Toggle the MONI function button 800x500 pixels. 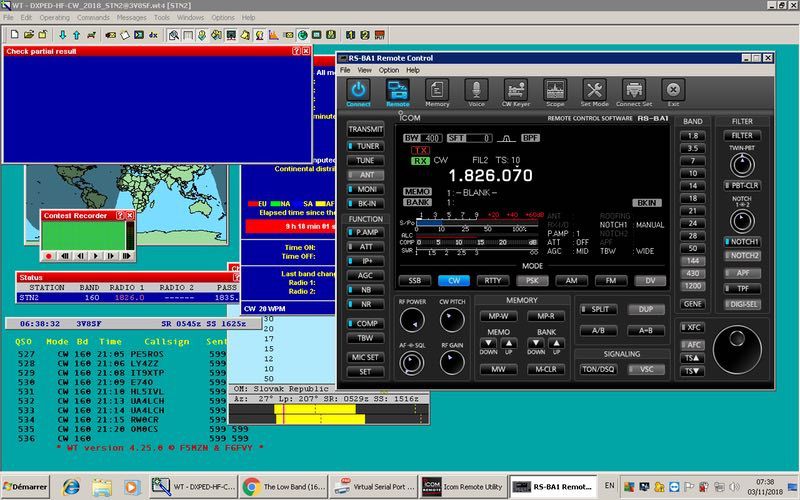pyautogui.click(x=365, y=189)
